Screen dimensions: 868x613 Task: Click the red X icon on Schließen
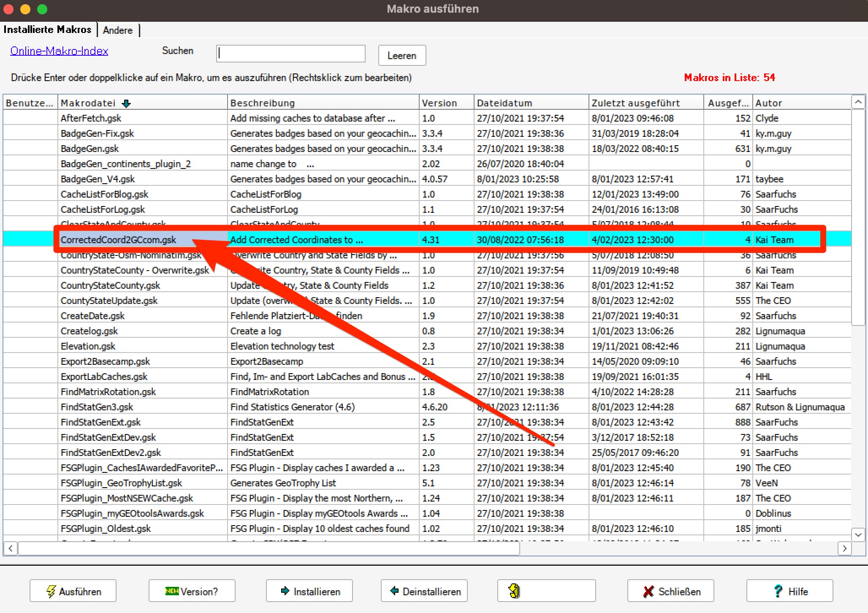[648, 591]
